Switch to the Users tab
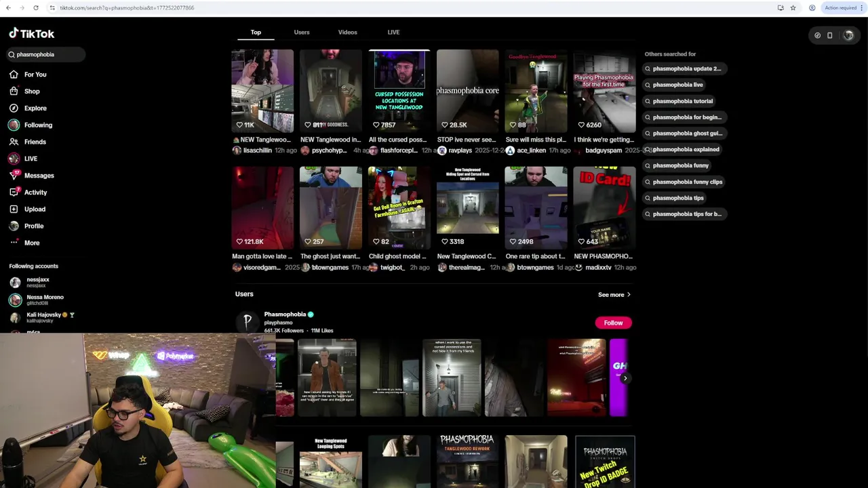This screenshot has height=488, width=868. [x=302, y=32]
